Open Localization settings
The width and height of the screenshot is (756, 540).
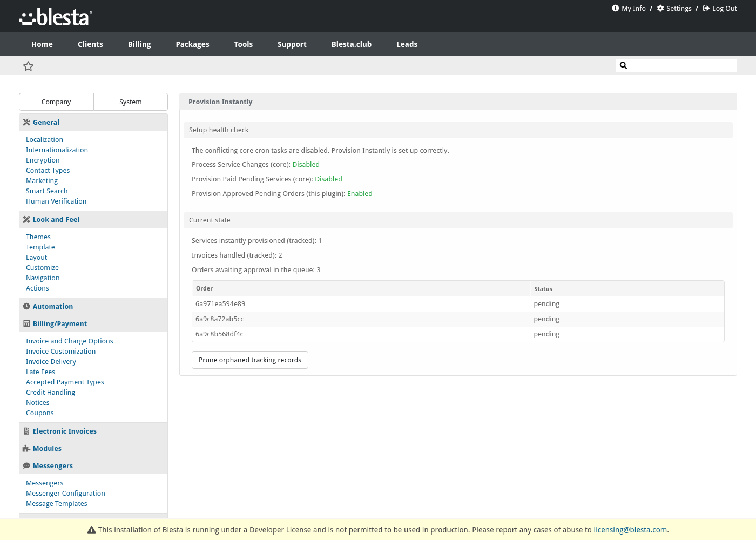tap(44, 139)
